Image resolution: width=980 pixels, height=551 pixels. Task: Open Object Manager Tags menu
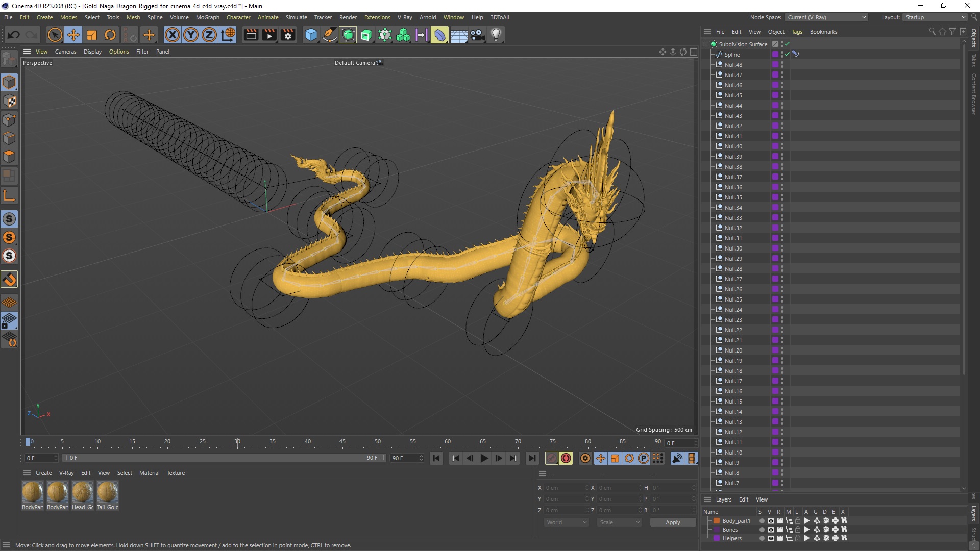point(797,32)
